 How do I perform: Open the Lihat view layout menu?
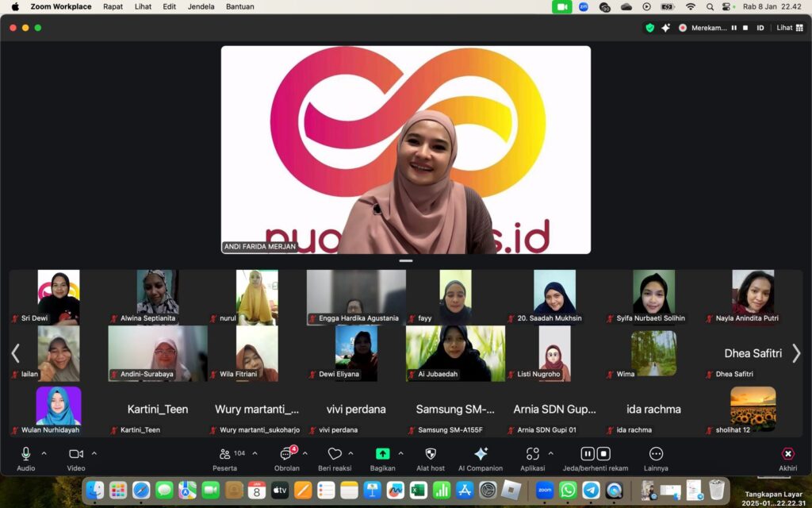point(790,28)
